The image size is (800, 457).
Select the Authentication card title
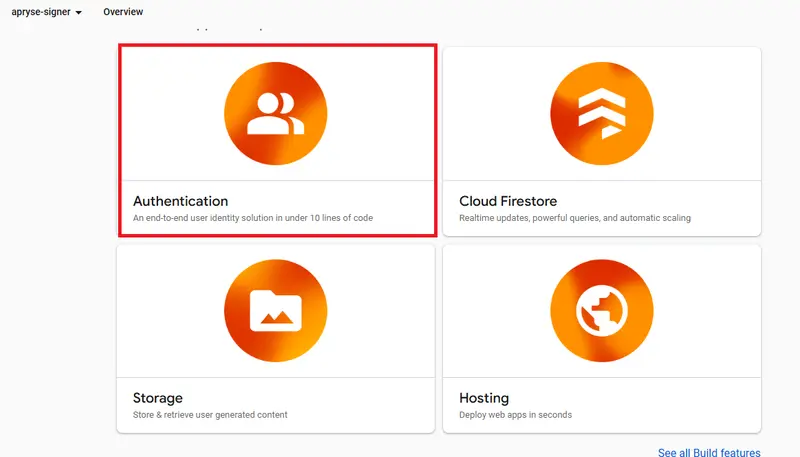pos(181,201)
